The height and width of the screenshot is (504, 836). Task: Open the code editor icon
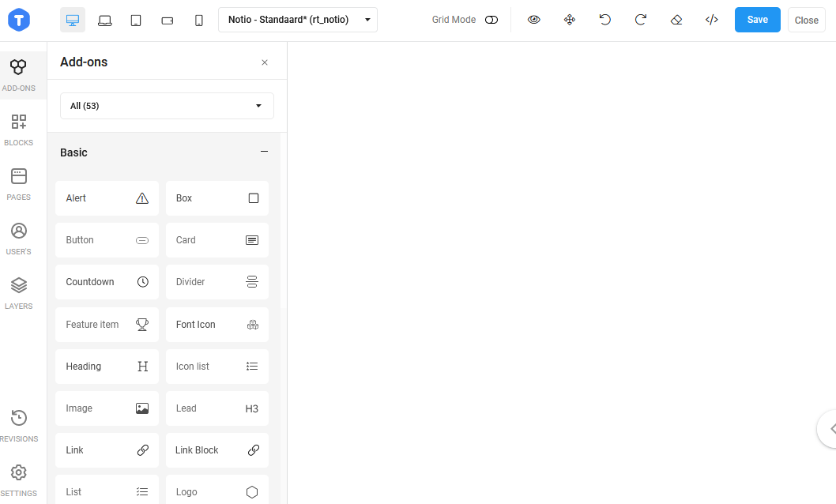(711, 20)
